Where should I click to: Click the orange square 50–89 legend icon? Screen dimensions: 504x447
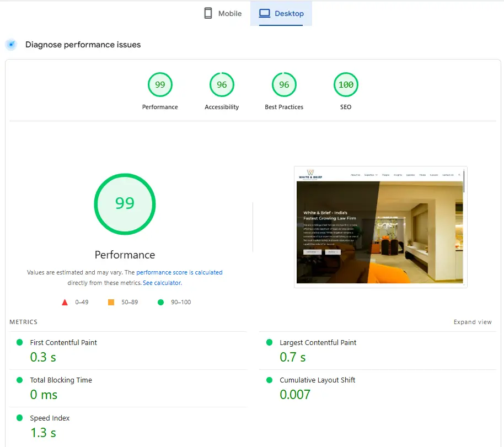111,302
